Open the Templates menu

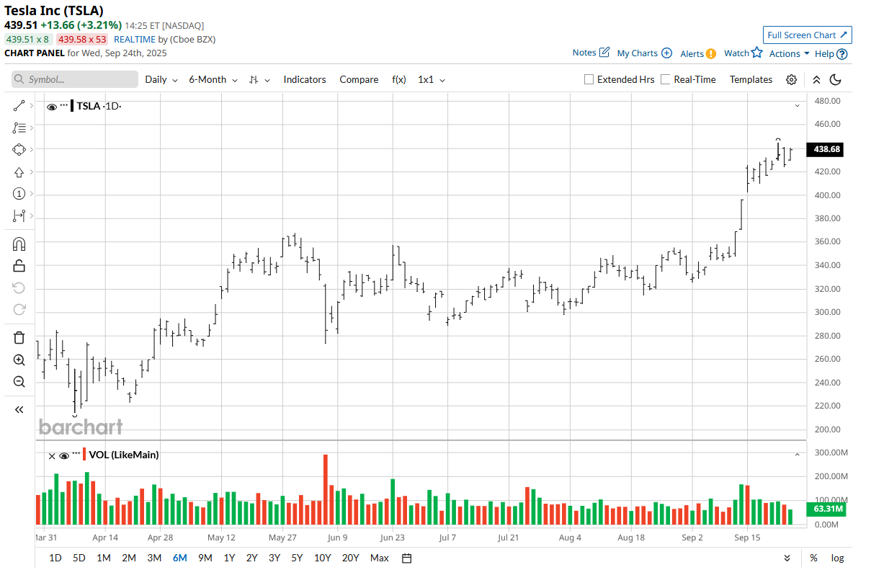pos(751,79)
